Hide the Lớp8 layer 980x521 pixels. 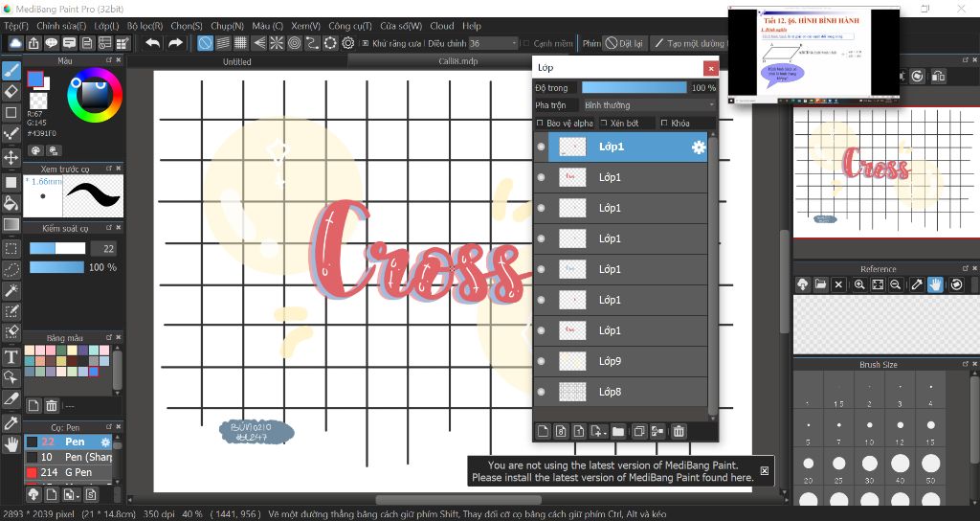pyautogui.click(x=542, y=392)
